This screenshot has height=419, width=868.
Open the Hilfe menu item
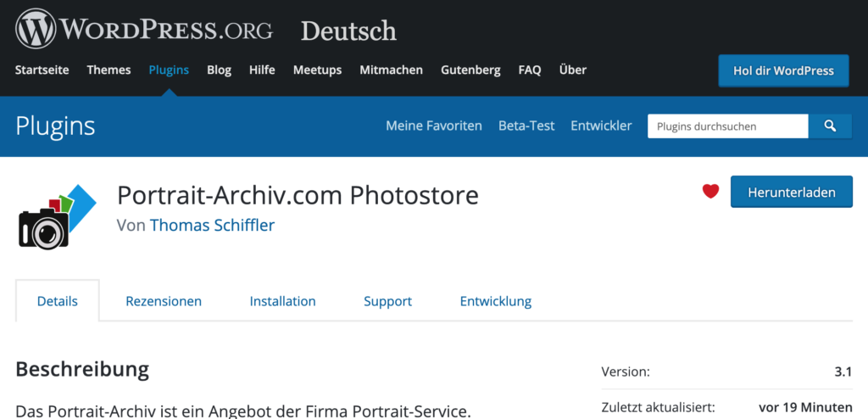pyautogui.click(x=262, y=70)
